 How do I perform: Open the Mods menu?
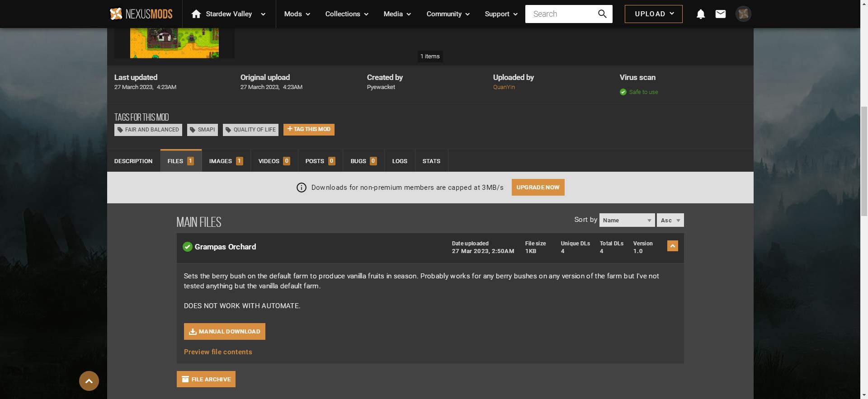point(297,14)
